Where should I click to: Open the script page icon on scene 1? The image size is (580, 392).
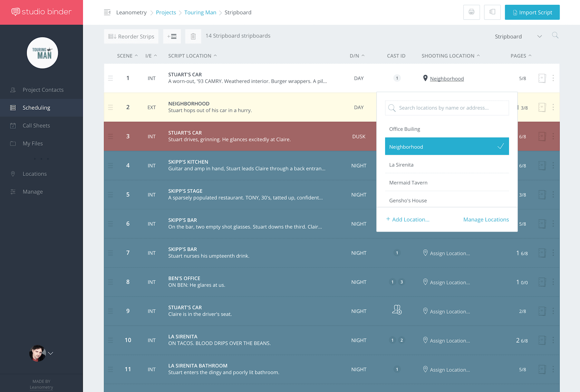coord(542,78)
